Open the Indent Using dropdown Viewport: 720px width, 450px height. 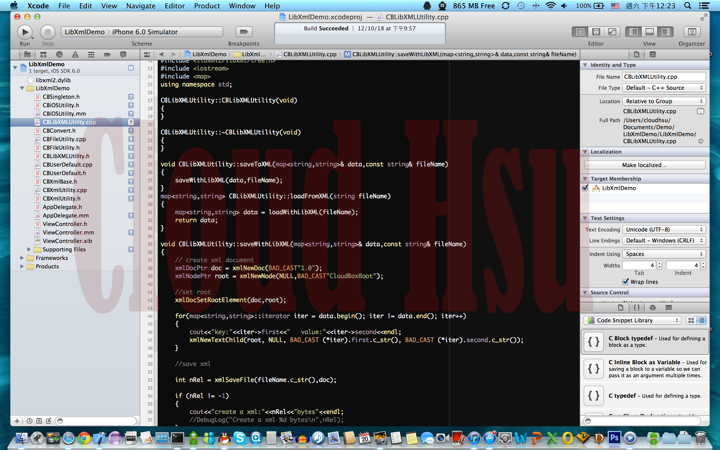click(664, 254)
